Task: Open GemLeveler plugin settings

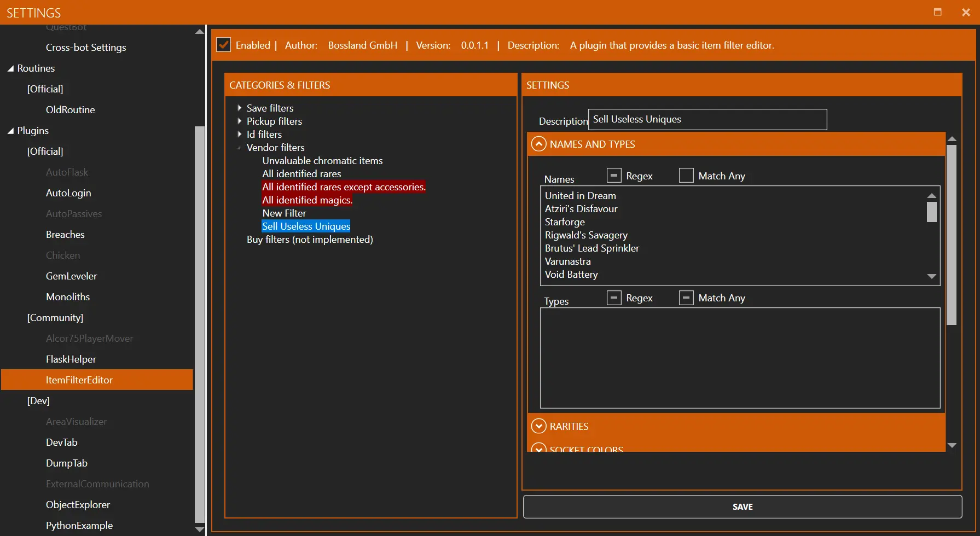Action: (71, 276)
